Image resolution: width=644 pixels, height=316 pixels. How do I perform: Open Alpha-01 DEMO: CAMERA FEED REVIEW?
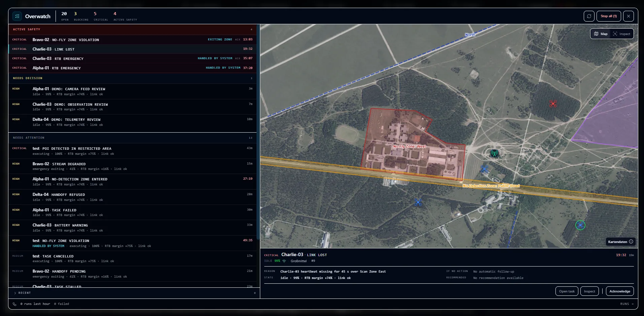click(132, 91)
